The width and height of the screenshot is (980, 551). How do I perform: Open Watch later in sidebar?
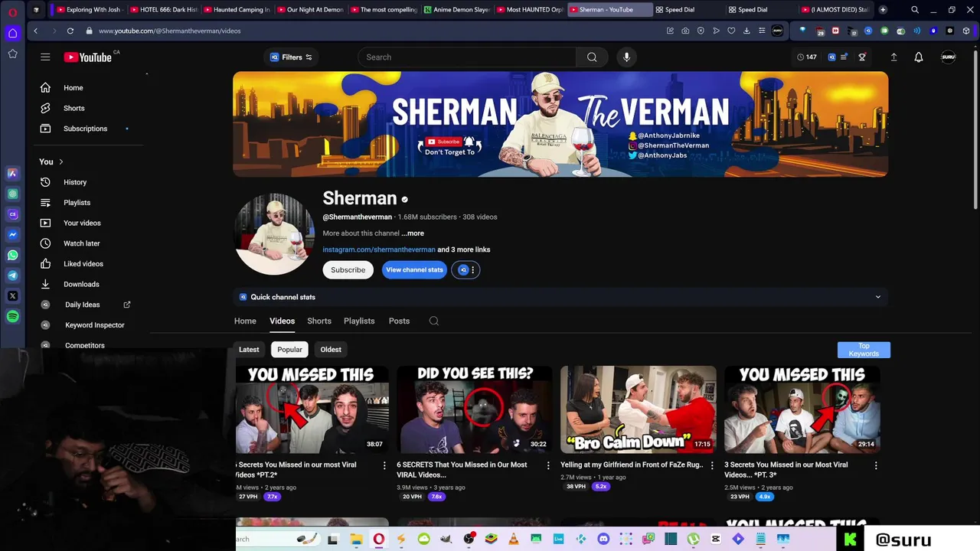click(81, 243)
